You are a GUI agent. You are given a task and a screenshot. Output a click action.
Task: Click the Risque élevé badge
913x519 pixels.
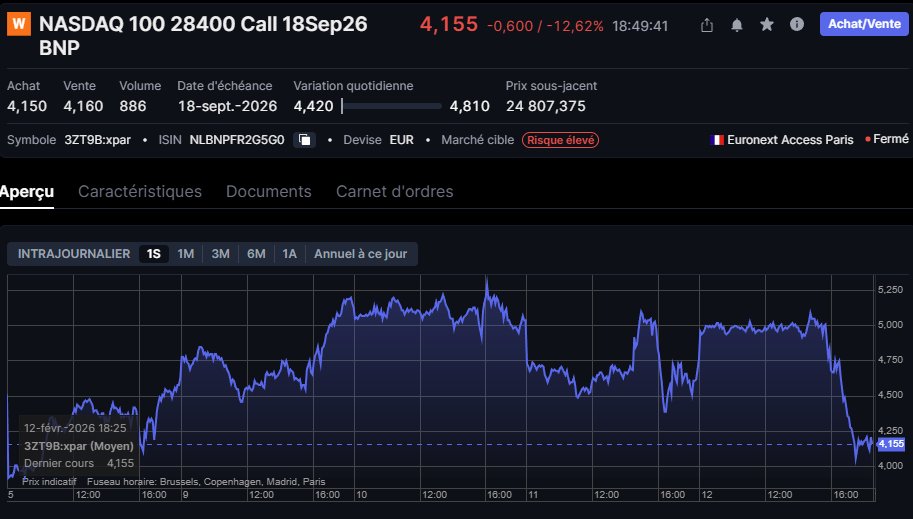tap(560, 140)
